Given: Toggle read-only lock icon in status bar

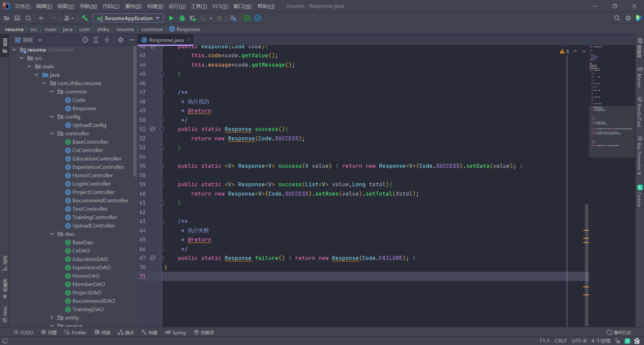Looking at the screenshot, I should [x=618, y=341].
